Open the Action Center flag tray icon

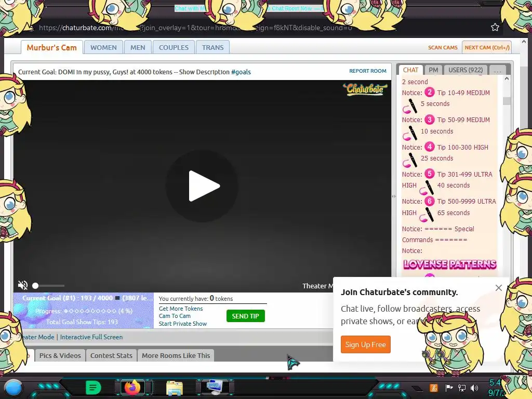click(x=449, y=388)
